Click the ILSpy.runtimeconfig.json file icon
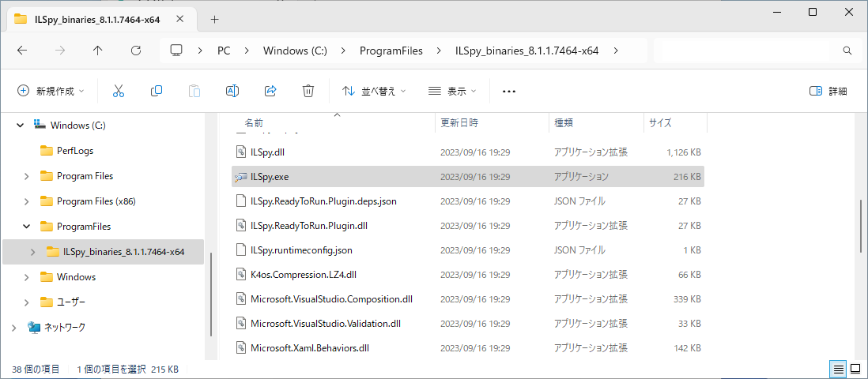This screenshot has width=868, height=379. [241, 250]
